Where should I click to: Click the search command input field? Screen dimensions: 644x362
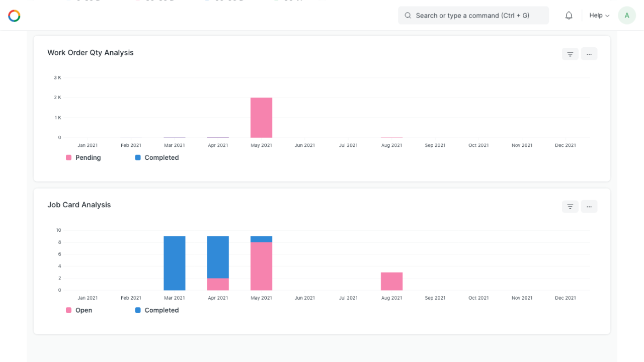(x=473, y=16)
